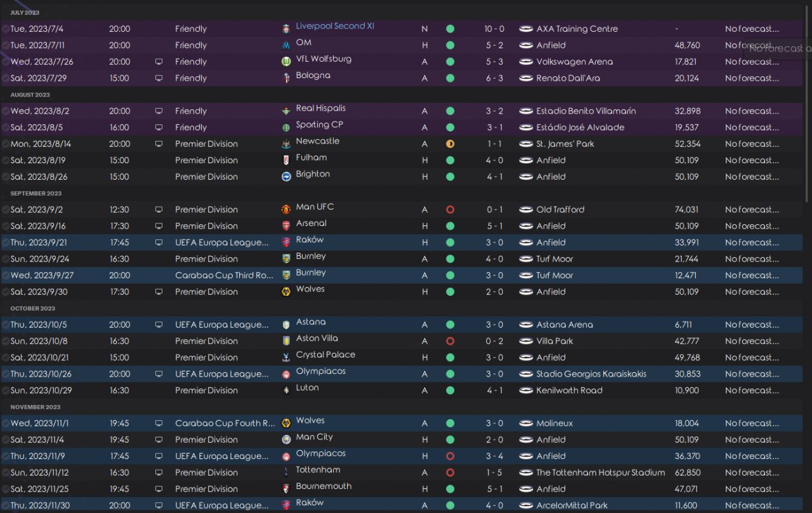This screenshot has height=513, width=812.
Task: Open the Liverpool Second XI team link
Action: 334,26
